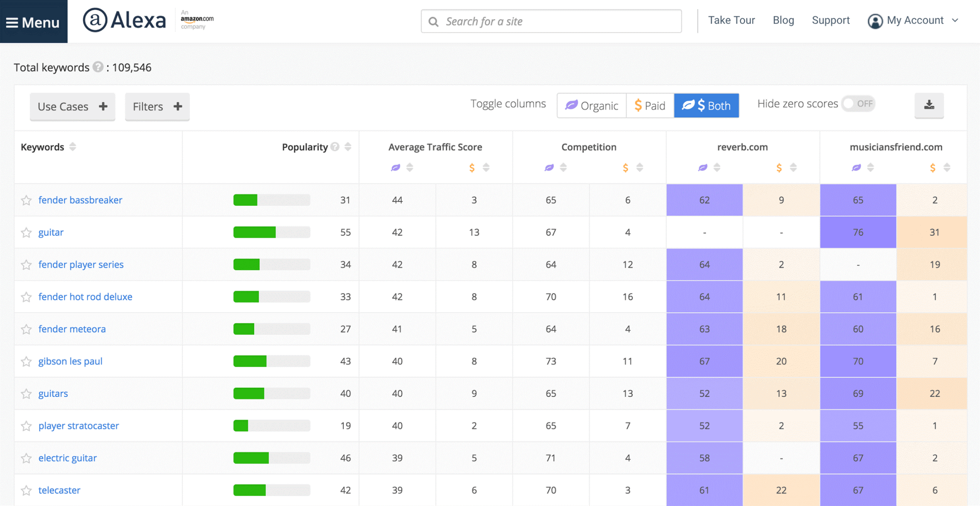Sort reverb.com organic column
The height and width of the screenshot is (506, 980).
point(717,167)
